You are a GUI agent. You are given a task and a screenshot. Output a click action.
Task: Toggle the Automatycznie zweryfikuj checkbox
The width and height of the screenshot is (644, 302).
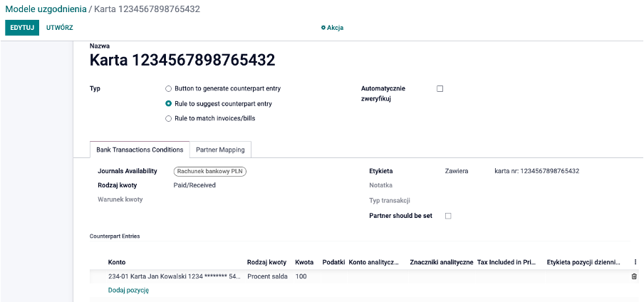click(440, 89)
